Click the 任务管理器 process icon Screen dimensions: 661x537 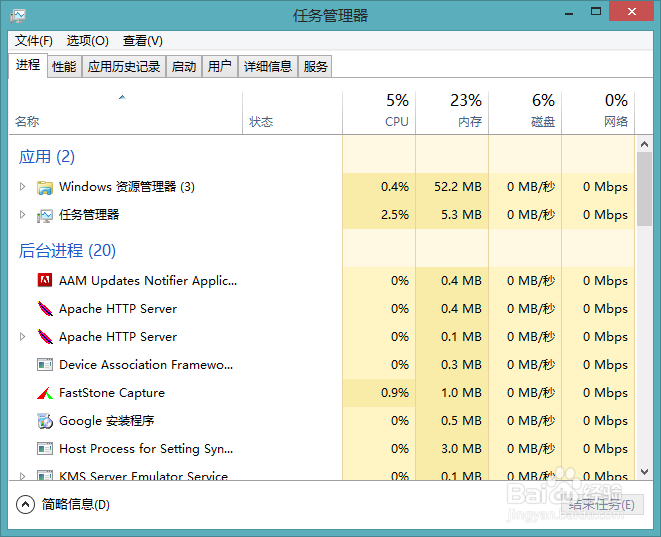pyautogui.click(x=45, y=215)
